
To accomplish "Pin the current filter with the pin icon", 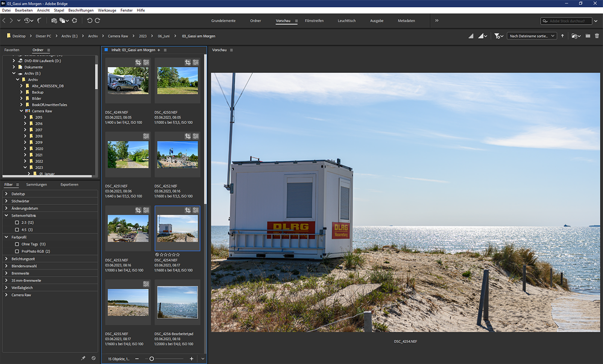I will point(83,358).
